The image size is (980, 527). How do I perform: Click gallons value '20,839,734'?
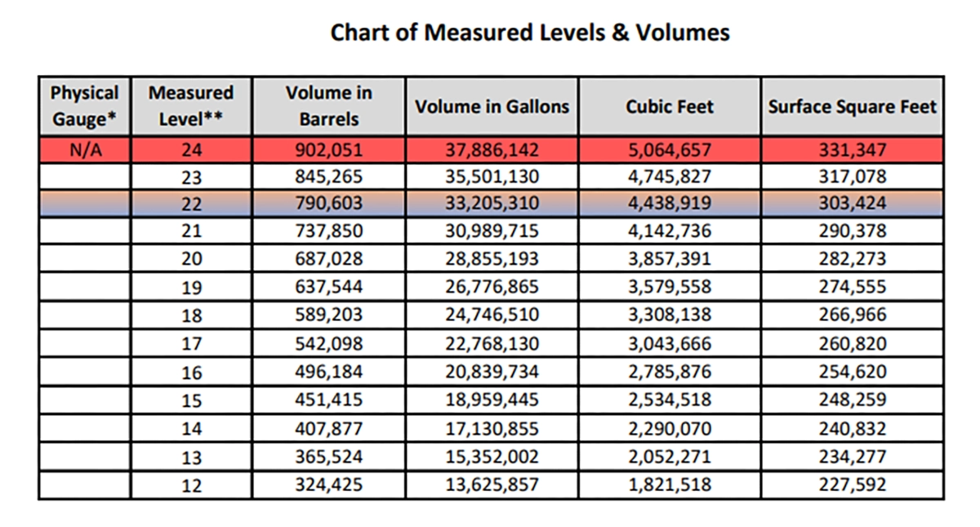point(492,372)
